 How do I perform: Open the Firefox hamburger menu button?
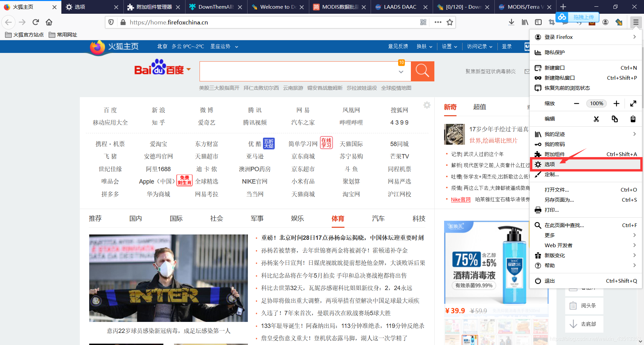[x=636, y=22]
